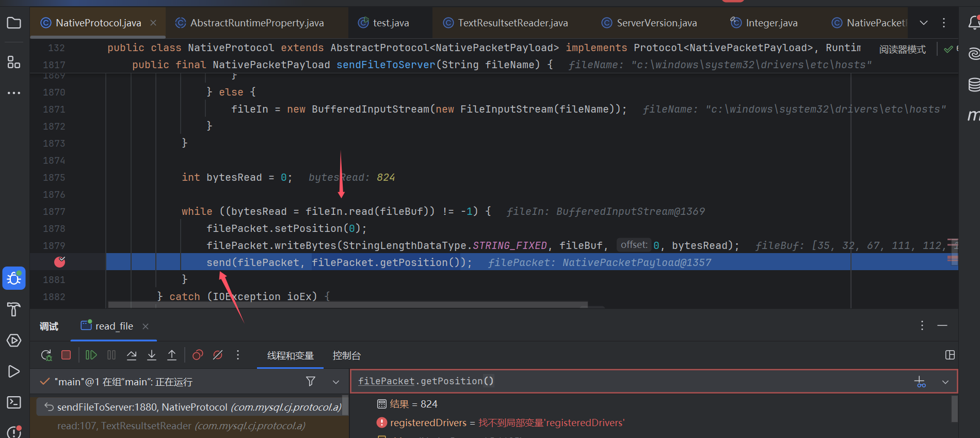Screen dimensions: 980x438
Task: Open the Build hammer tool window
Action: point(14,309)
